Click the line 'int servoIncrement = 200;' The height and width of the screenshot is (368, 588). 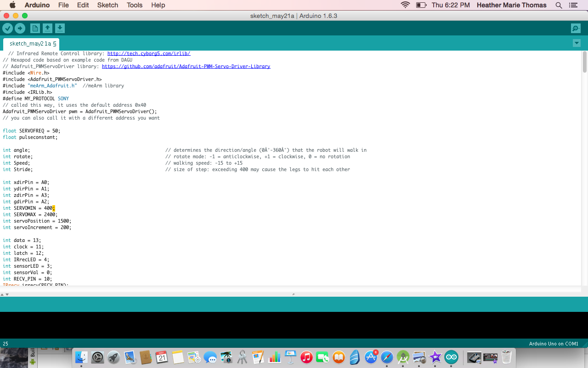tap(37, 227)
